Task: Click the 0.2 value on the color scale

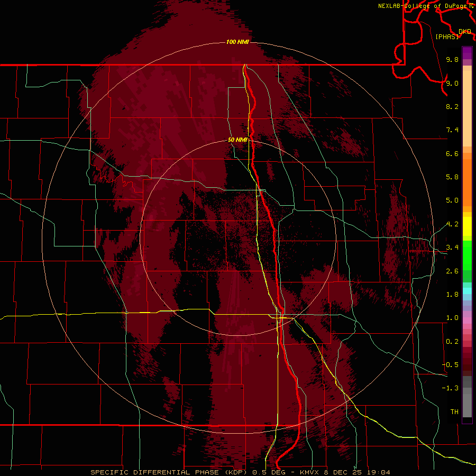Action: pyautogui.click(x=452, y=342)
